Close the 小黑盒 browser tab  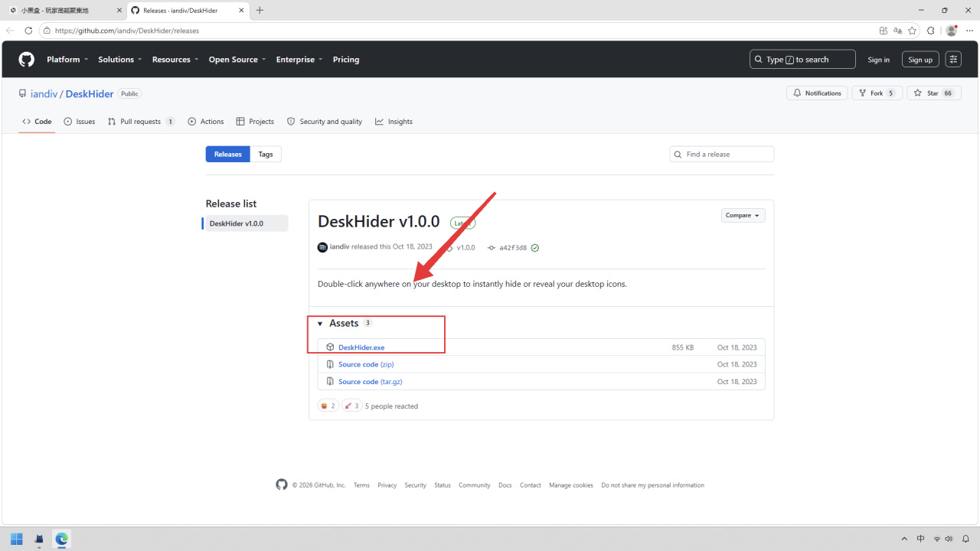point(118,10)
